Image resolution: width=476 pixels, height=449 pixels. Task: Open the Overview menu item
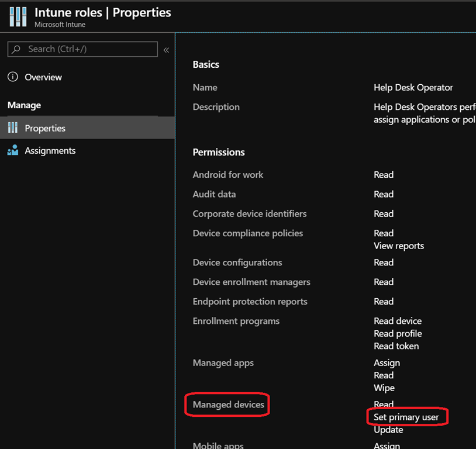pyautogui.click(x=43, y=77)
